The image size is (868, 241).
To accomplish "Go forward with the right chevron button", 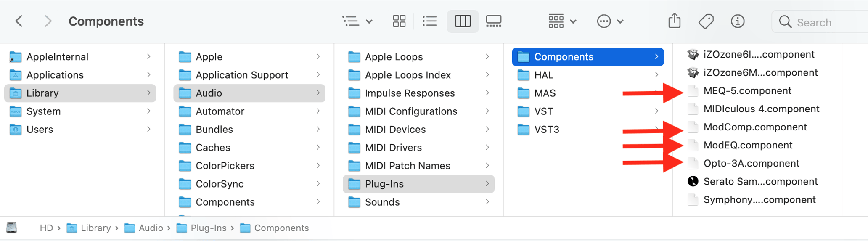I will click(48, 21).
